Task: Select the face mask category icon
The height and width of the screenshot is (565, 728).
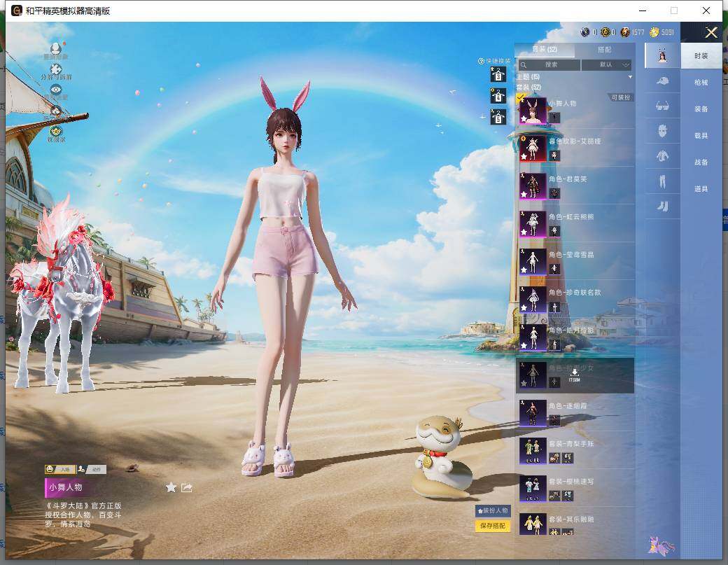Action: (662, 131)
